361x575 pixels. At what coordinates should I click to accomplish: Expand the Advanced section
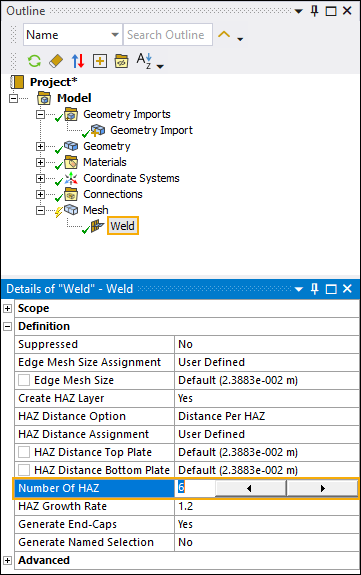tap(7, 560)
